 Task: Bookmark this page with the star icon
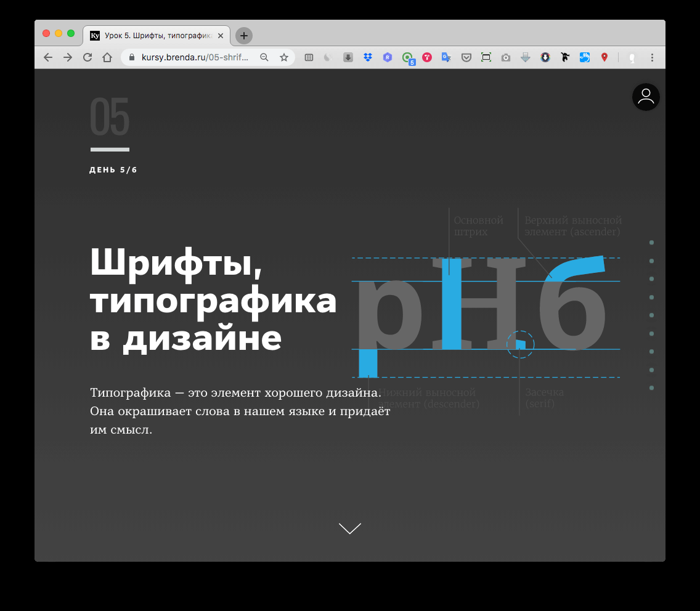(x=284, y=57)
